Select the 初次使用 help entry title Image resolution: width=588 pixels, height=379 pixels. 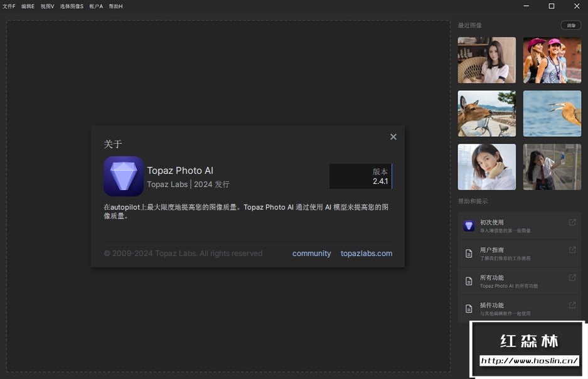point(491,222)
